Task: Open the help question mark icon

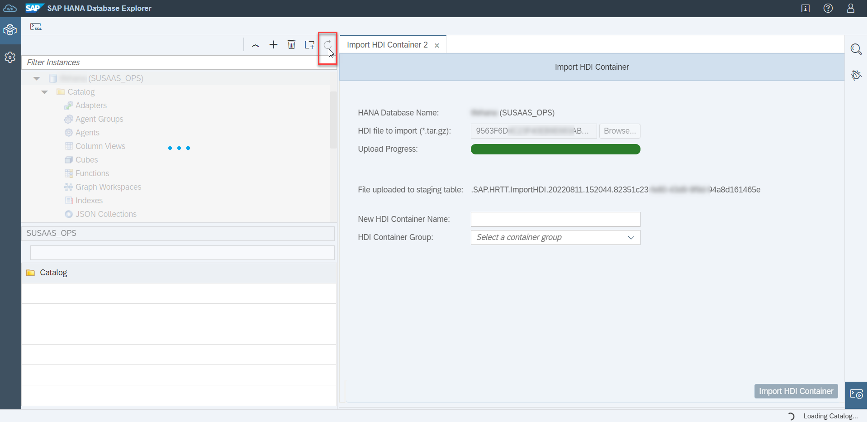Action: [x=828, y=8]
